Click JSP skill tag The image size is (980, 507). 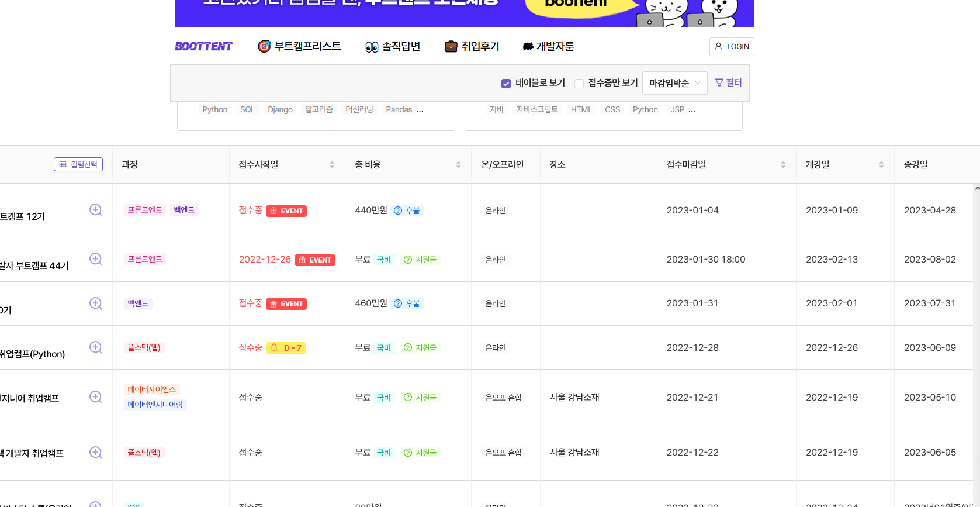[677, 109]
